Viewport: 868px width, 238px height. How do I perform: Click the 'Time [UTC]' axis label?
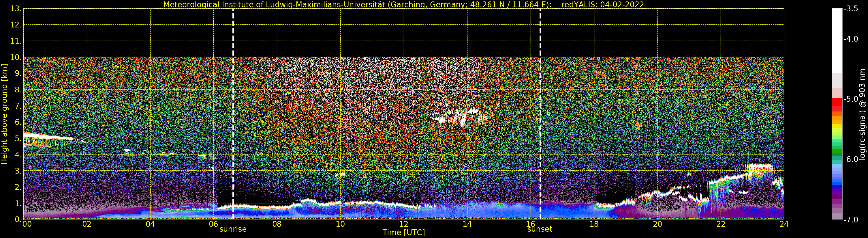[404, 233]
